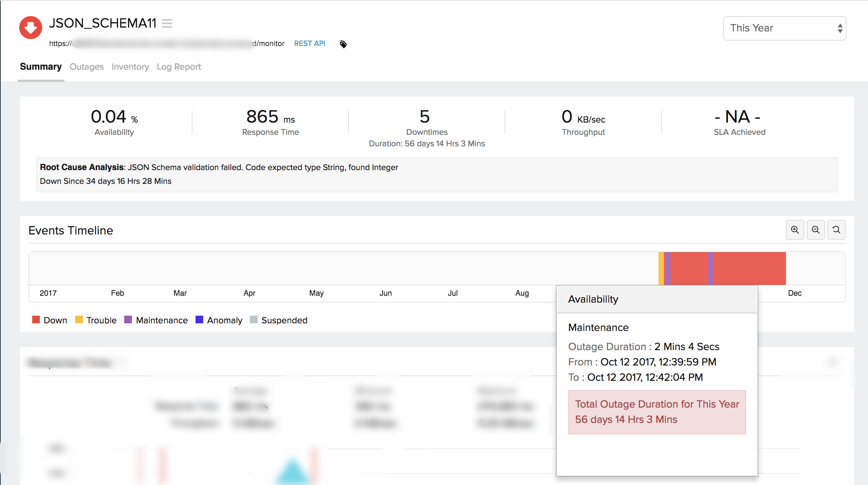
Task: Click the Downtimes count value 5
Action: point(425,117)
